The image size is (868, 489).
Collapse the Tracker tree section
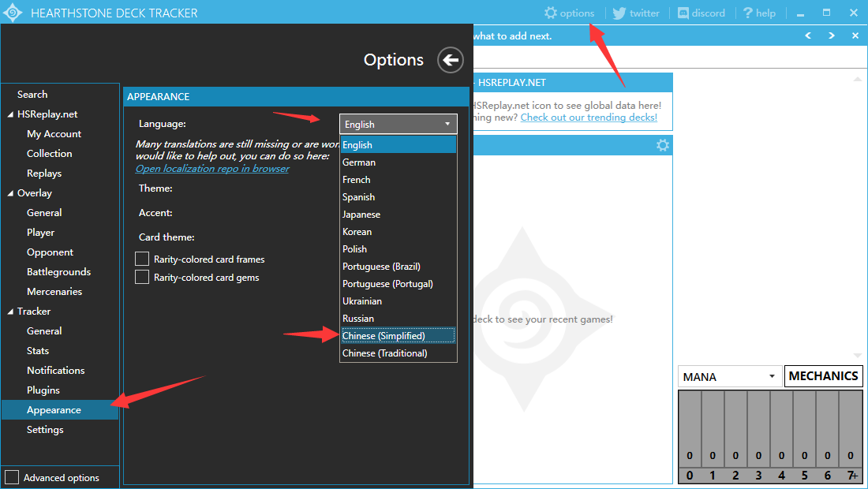[x=10, y=312]
